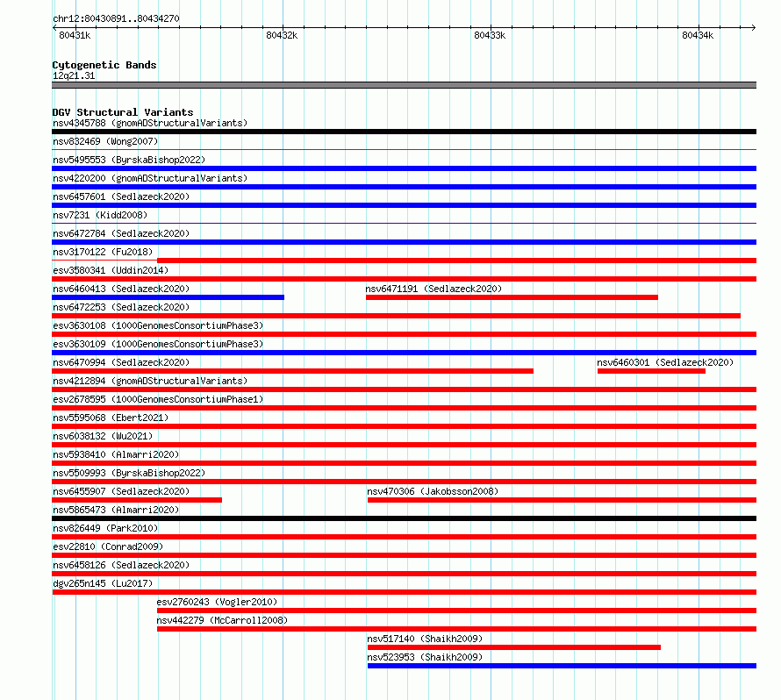
Task: Click the red bar under nsv6472253
Action: 396,316
